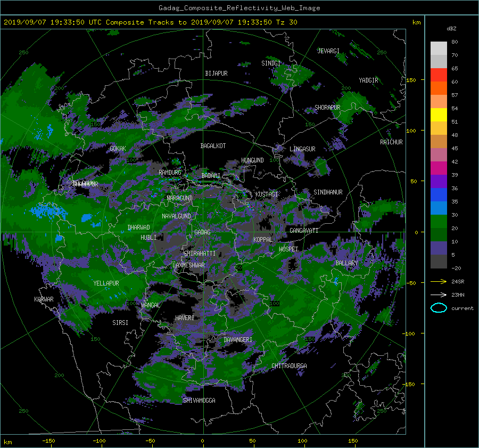Viewport: 479px width, 448px height.
Task: Click the LINGASUR city label
Action: click(x=302, y=149)
